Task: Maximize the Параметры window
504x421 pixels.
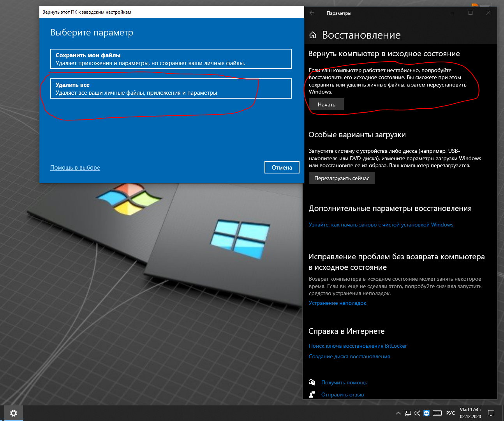Action: 471,13
